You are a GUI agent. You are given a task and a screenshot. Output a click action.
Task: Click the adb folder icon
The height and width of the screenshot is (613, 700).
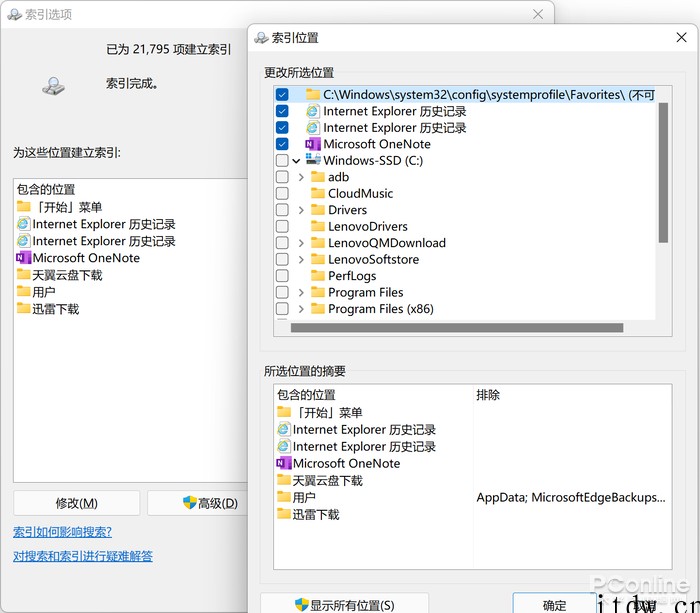(x=317, y=177)
